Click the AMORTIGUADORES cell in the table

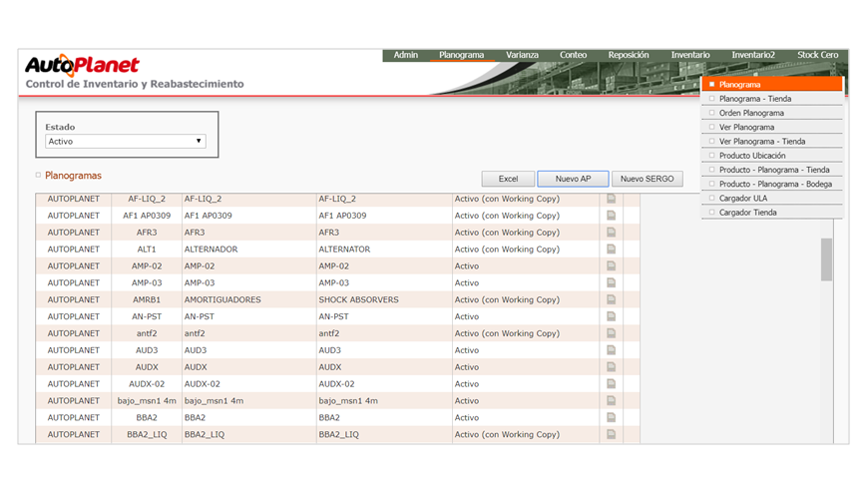pos(222,299)
